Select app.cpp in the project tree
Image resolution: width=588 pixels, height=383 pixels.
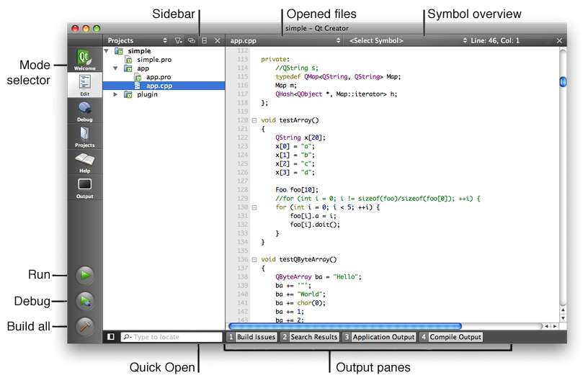pos(164,86)
